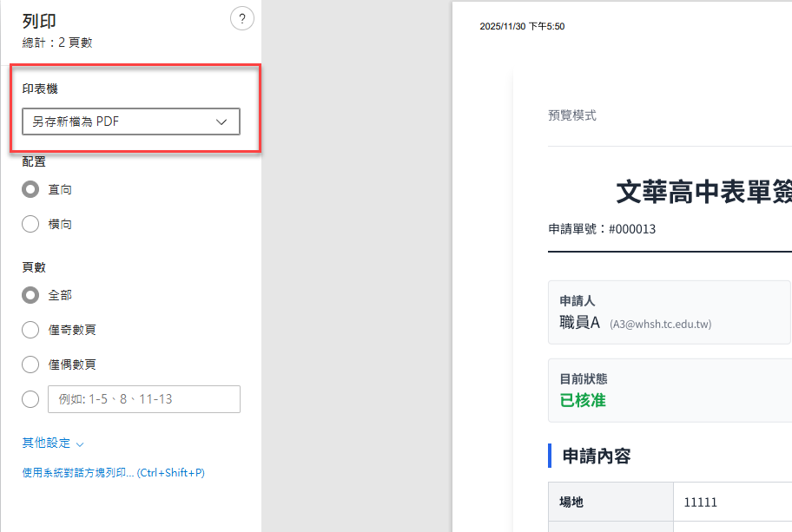Open the 另存新檔為 PDF printer dropdown

point(130,122)
